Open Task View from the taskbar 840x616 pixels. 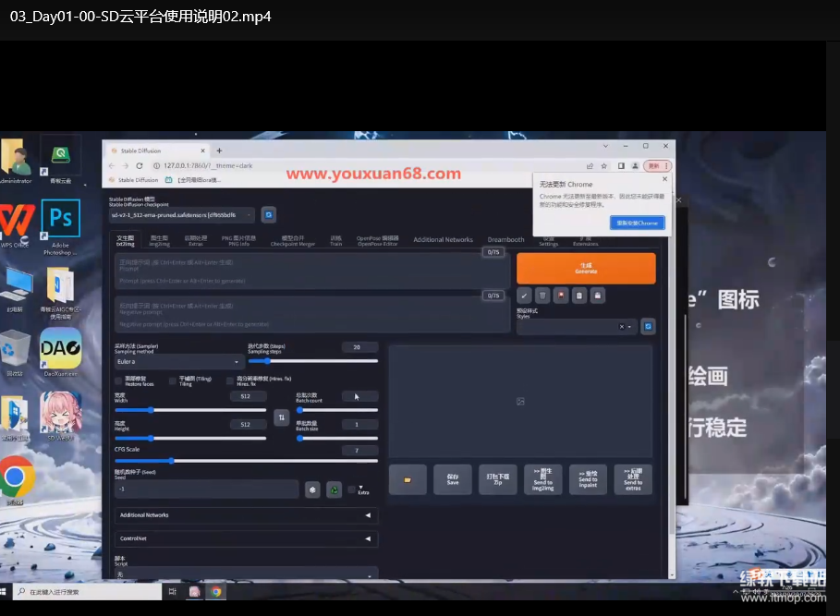point(173,591)
